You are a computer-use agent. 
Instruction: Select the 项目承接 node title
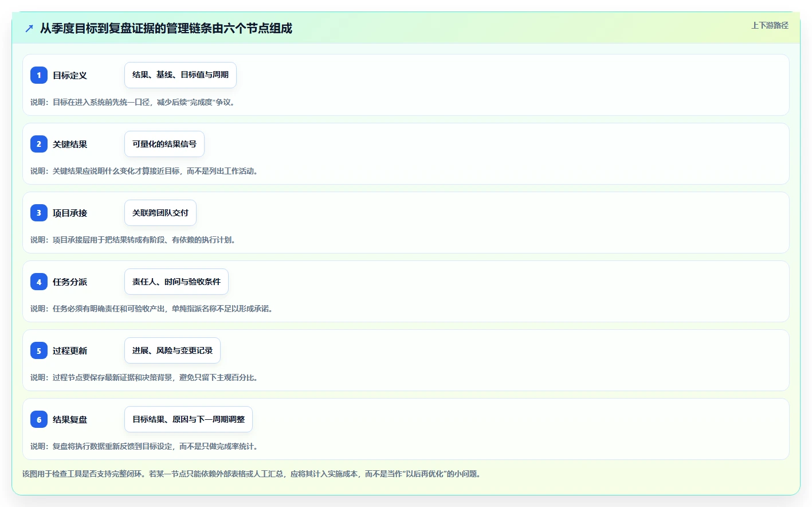(x=70, y=213)
